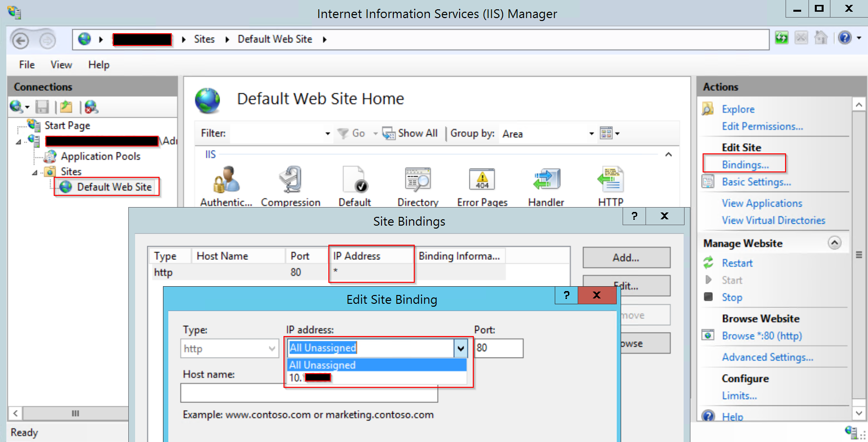Open the Default Document feature icon
This screenshot has height=442, width=868.
point(355,179)
